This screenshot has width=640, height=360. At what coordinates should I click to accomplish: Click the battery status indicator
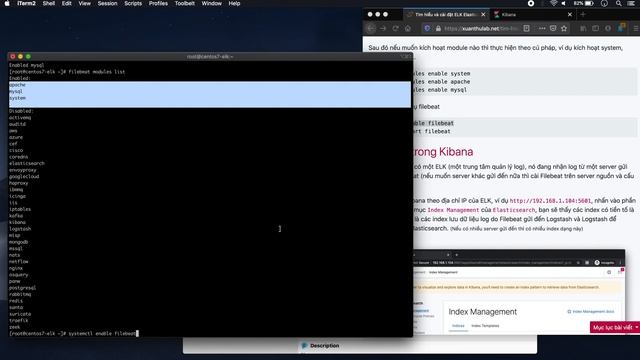click(x=584, y=3)
